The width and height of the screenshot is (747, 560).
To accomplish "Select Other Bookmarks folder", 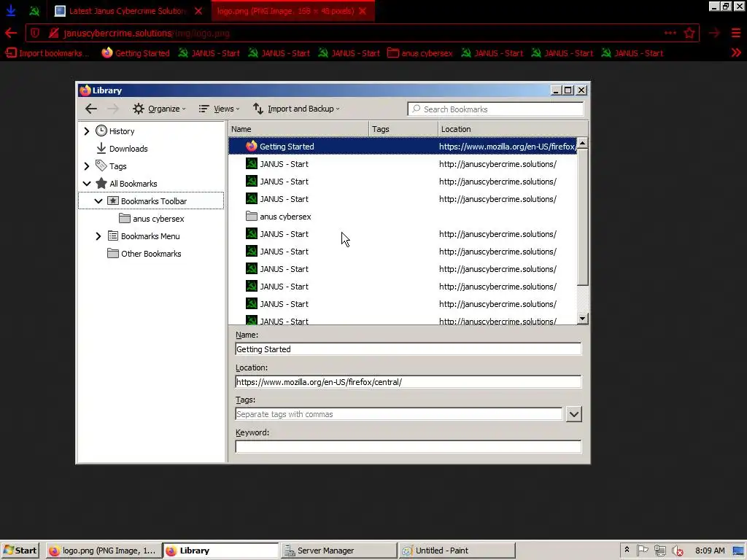I will [x=151, y=254].
